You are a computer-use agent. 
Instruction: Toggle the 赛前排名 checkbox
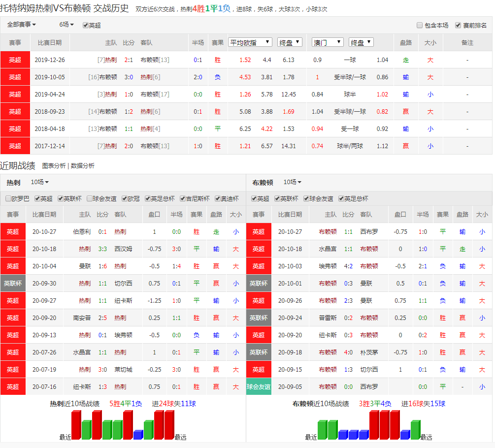click(x=458, y=25)
